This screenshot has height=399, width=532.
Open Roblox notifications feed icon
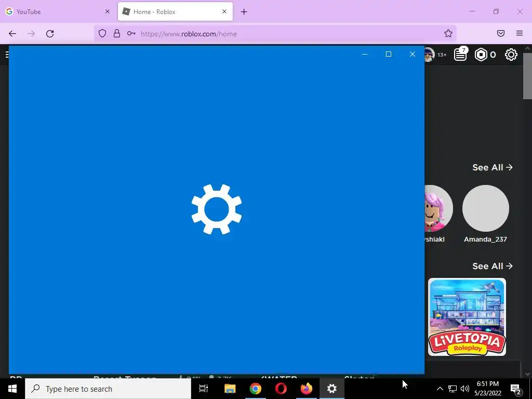coord(460,54)
